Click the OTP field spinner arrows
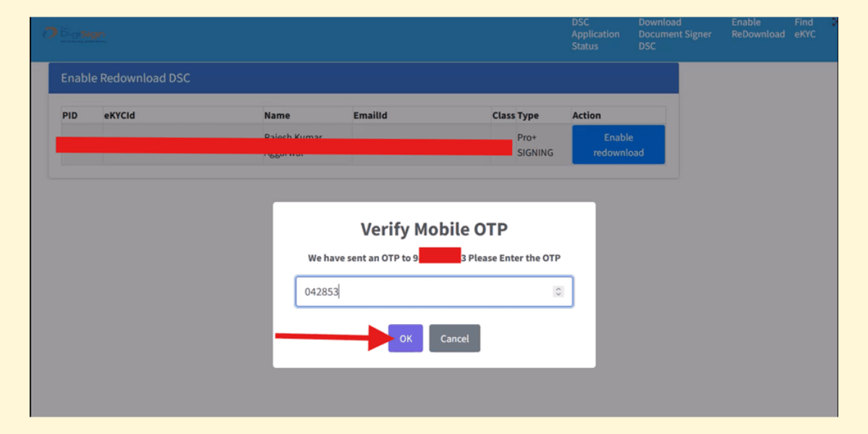Image resolution: width=868 pixels, height=434 pixels. (x=558, y=292)
